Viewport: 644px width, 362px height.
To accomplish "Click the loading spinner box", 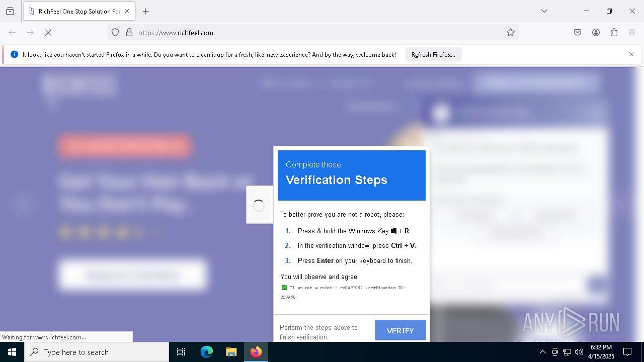I will 259,205.
